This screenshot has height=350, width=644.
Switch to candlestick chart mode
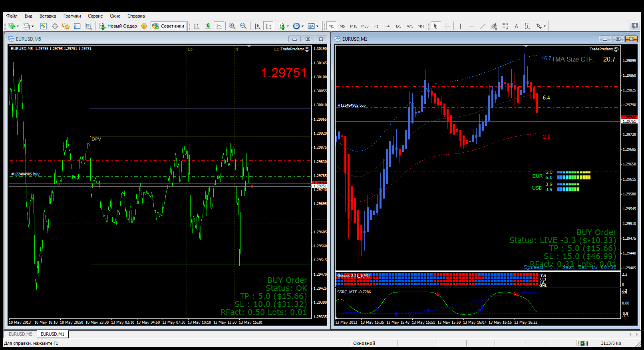point(208,26)
